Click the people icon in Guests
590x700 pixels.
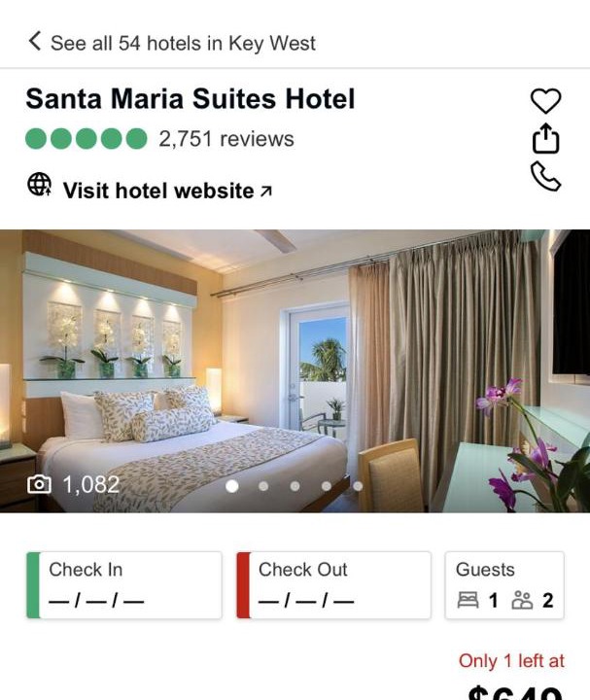(522, 600)
